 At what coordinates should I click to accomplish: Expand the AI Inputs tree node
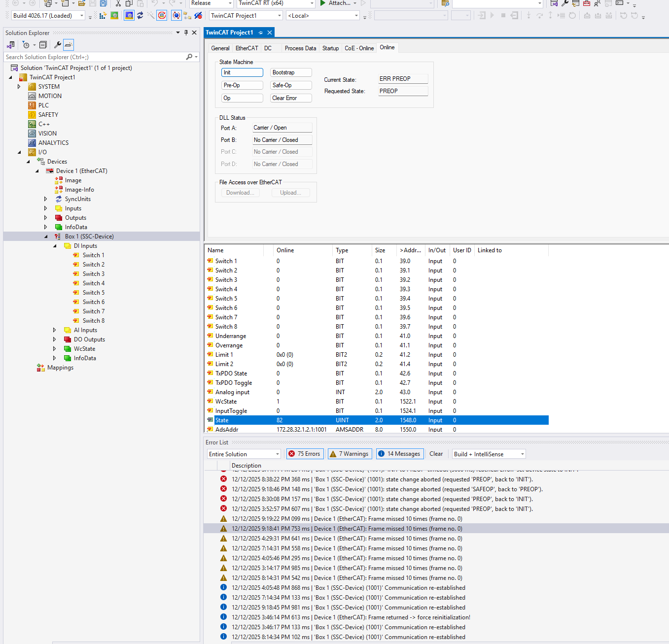click(x=55, y=330)
